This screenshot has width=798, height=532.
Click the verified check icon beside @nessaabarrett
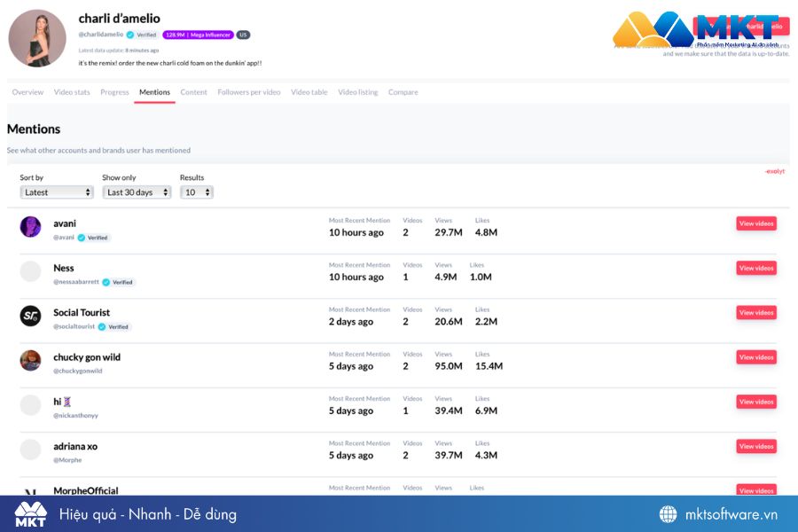pos(106,282)
